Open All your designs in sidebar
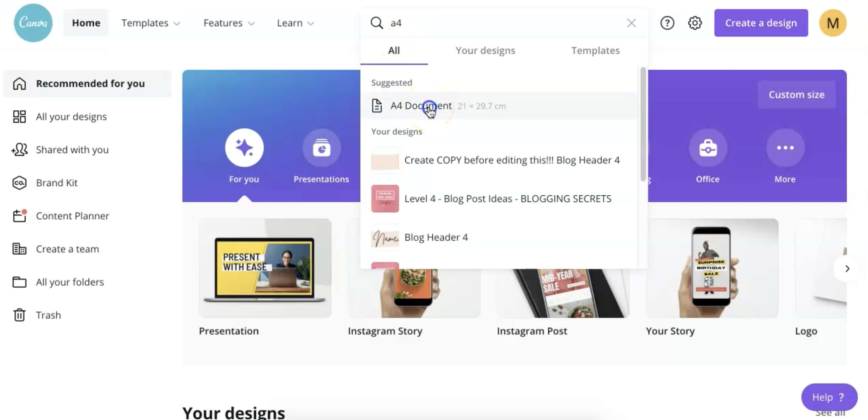The height and width of the screenshot is (420, 868). 87,116
